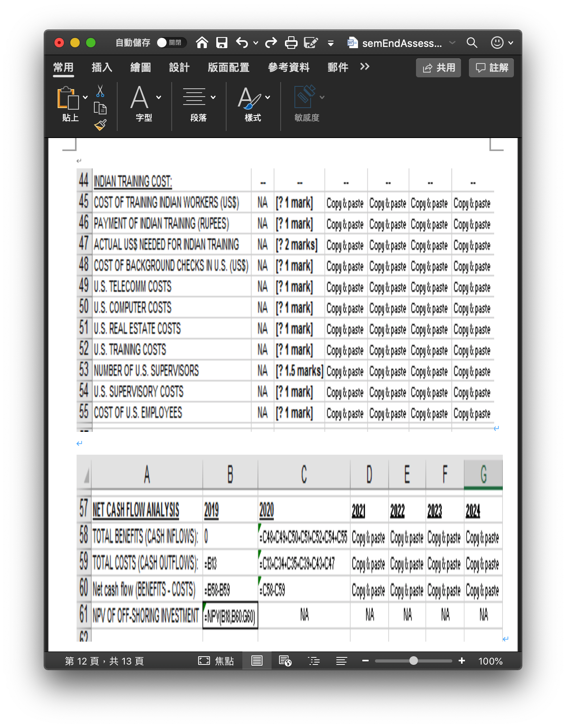Open the 郵件 (Mailings) tab
The height and width of the screenshot is (728, 566).
[x=338, y=67]
